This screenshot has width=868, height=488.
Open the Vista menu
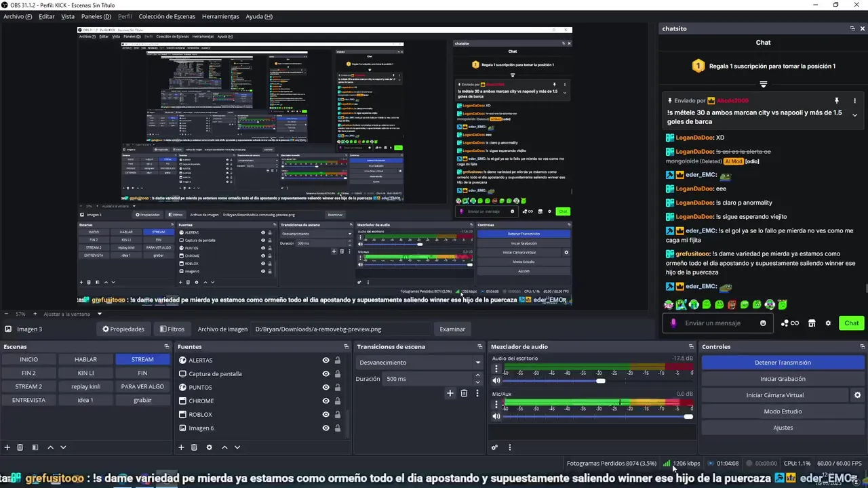[x=68, y=16]
